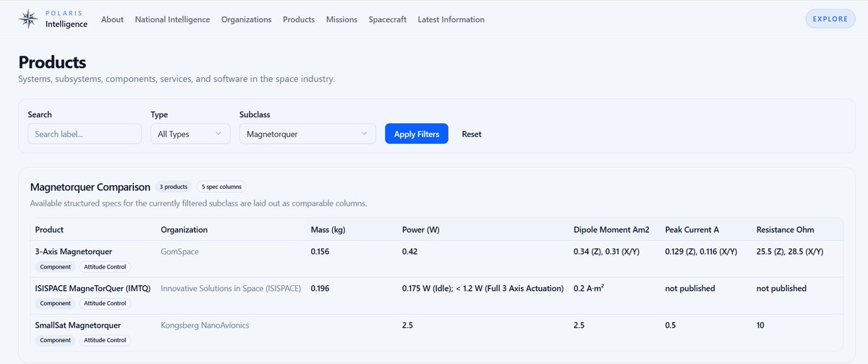Click the Organization column header

coord(184,229)
